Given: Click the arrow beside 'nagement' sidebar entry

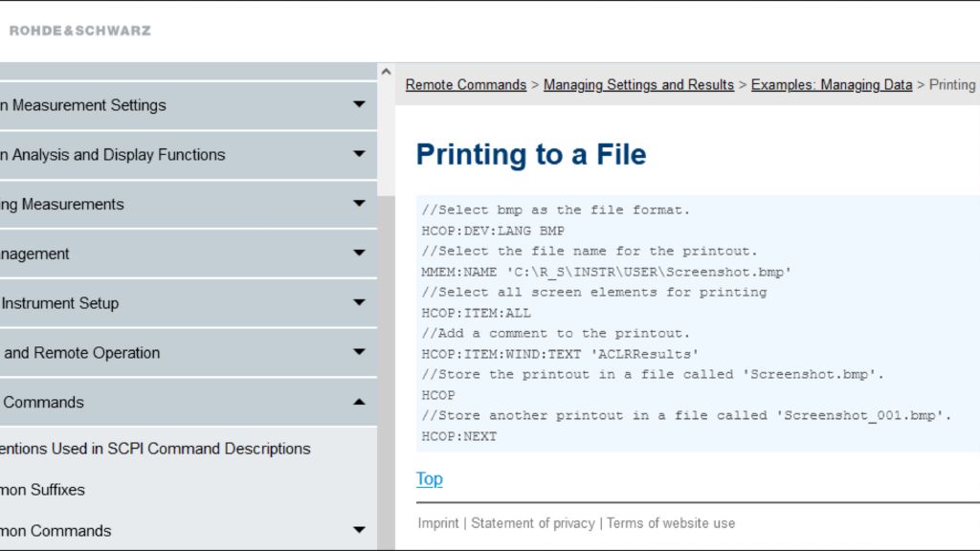Looking at the screenshot, I should point(359,253).
